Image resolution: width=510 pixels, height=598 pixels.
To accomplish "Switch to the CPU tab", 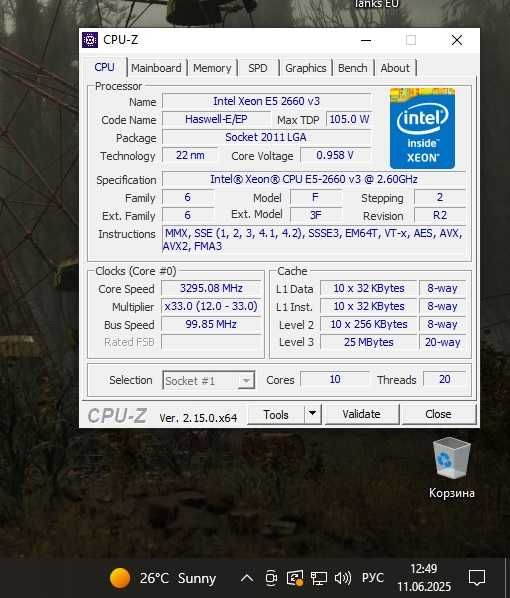I will pyautogui.click(x=104, y=67).
